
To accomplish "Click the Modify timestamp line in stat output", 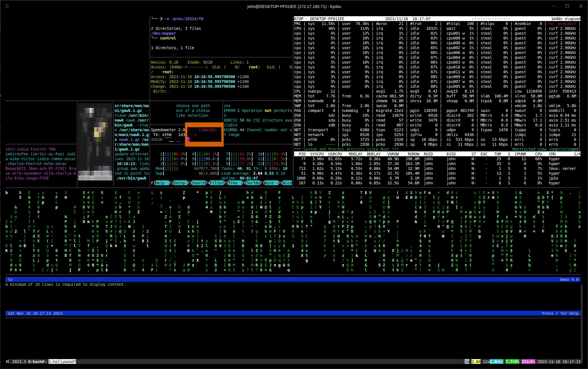I will [200, 82].
